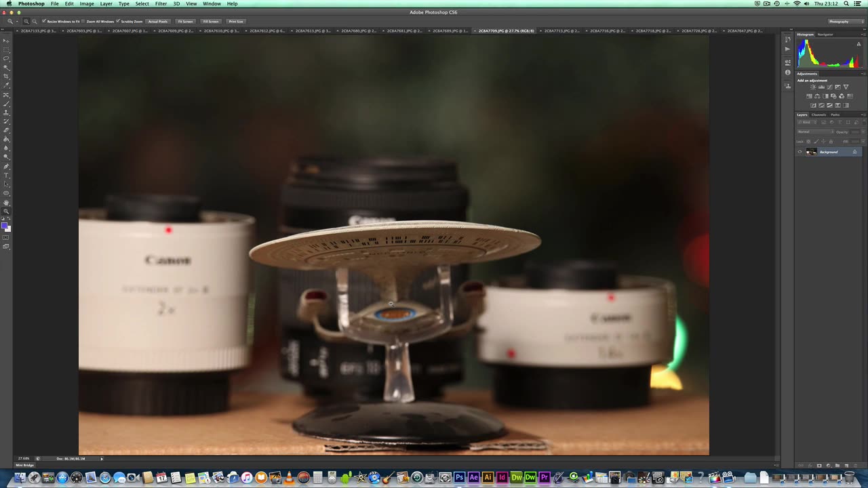Open Adjustments panel flyout menu
868x488 pixels.
tap(863, 74)
